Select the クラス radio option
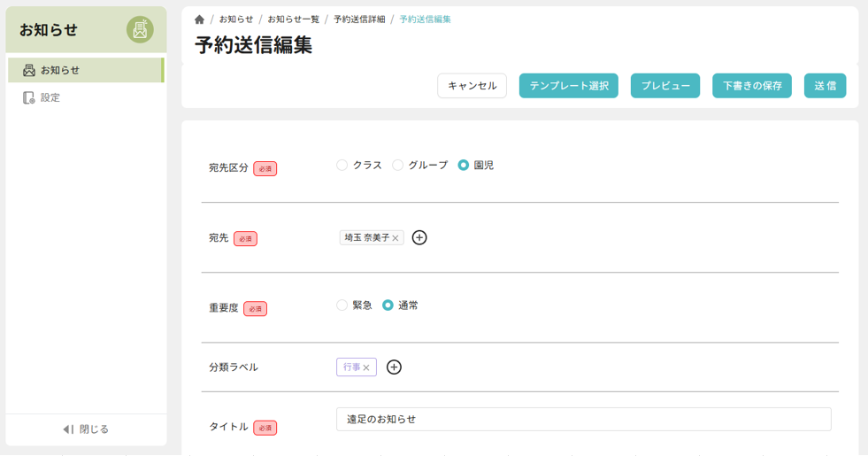This screenshot has width=868, height=456. [342, 165]
